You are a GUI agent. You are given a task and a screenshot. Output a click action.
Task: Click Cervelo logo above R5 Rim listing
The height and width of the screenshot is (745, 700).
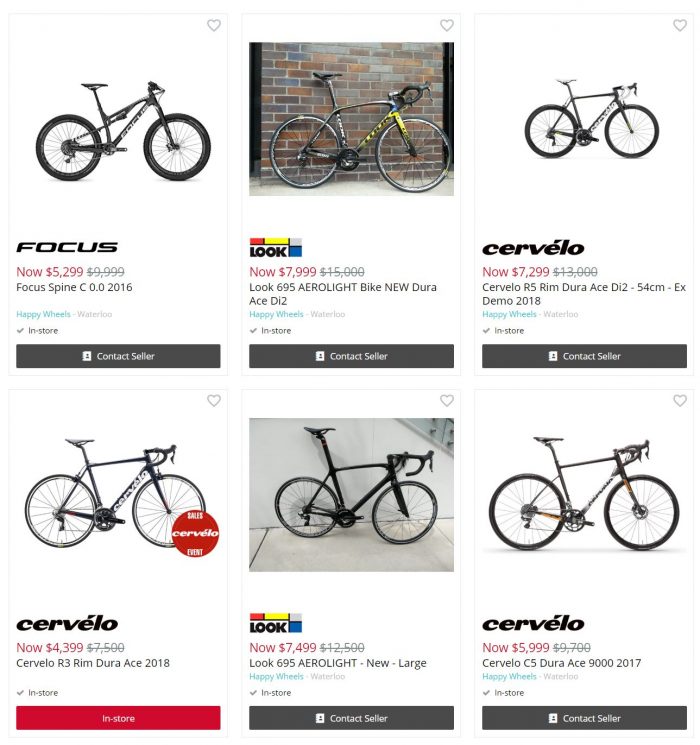(x=533, y=248)
